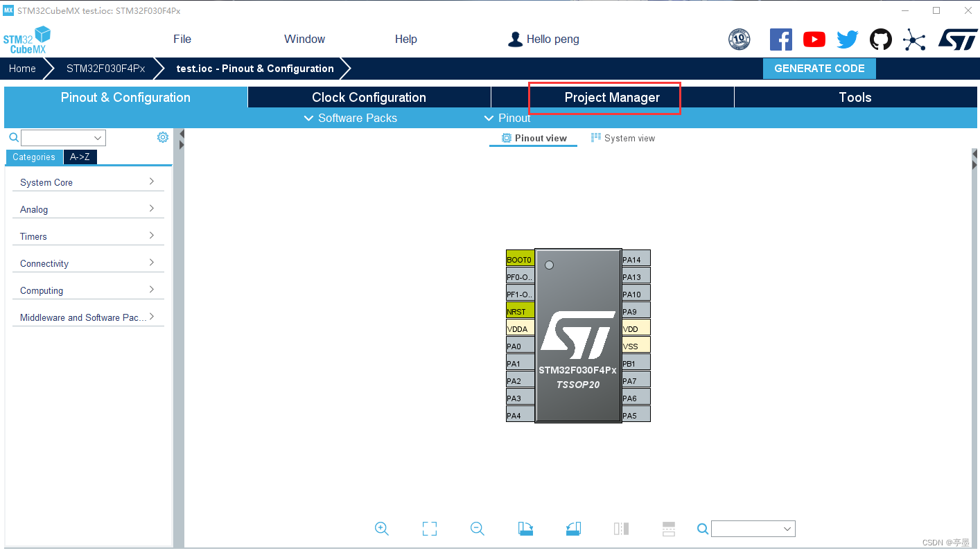This screenshot has height=553, width=980.
Task: Click the ST logo in the header
Action: point(958,39)
